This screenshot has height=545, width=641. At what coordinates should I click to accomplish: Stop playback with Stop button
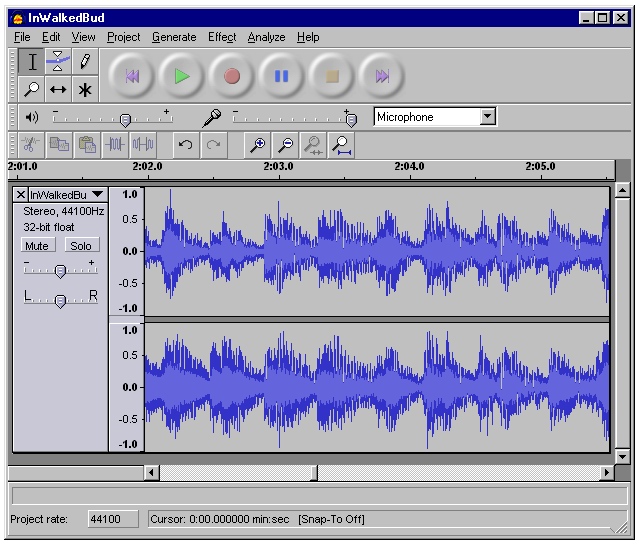pyautogui.click(x=332, y=76)
